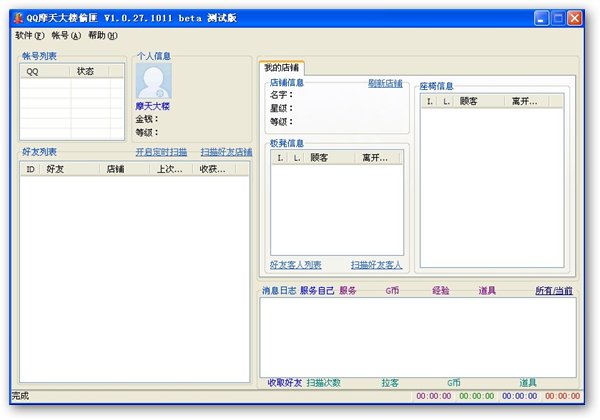Click the 离开... column header in 板凳信息
The image size is (600, 420).
click(x=377, y=158)
